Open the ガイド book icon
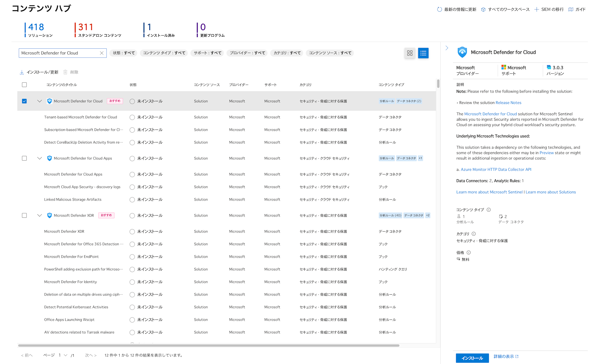Image resolution: width=601 pixels, height=364 pixels. pos(571,9)
